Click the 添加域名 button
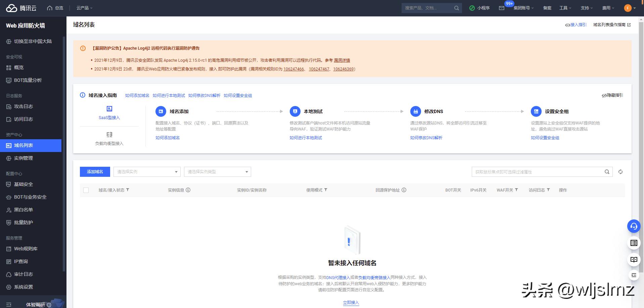The width and height of the screenshot is (644, 308). click(x=95, y=171)
